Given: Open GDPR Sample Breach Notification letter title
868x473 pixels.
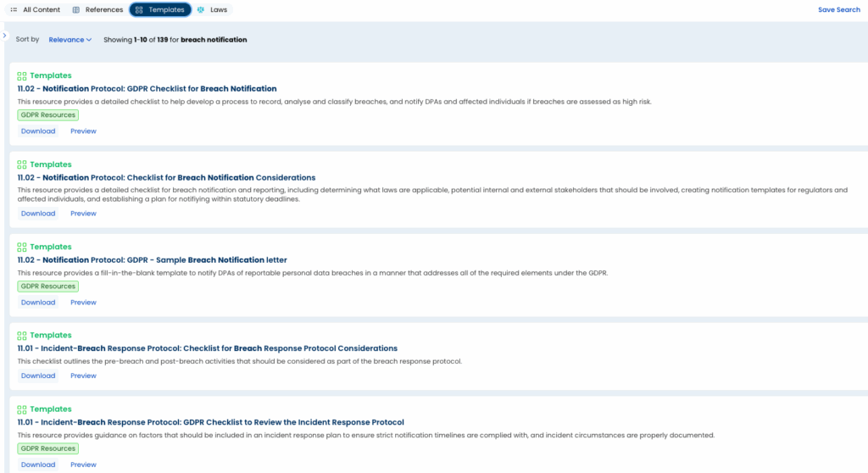Looking at the screenshot, I should [x=153, y=259].
